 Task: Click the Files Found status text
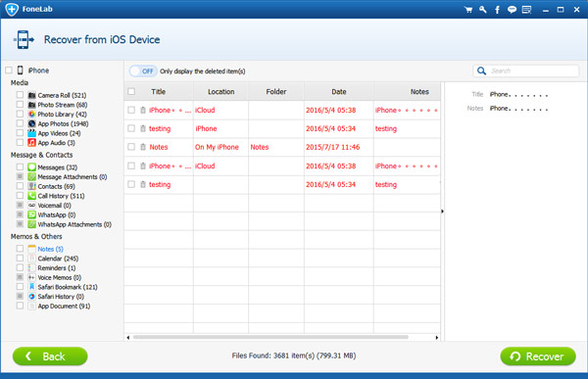coord(294,355)
